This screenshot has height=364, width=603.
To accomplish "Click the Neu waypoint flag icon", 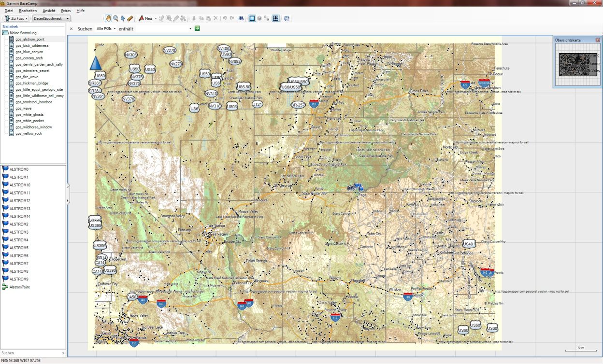I will click(x=142, y=18).
